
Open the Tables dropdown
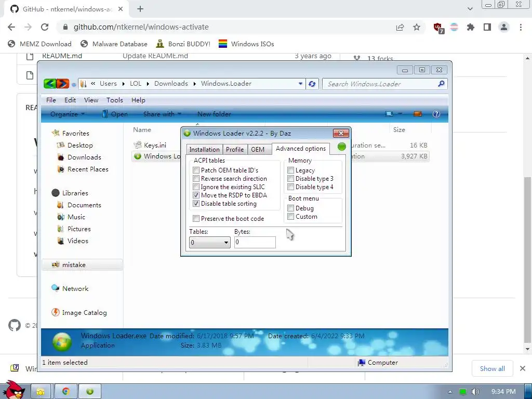pyautogui.click(x=210, y=242)
